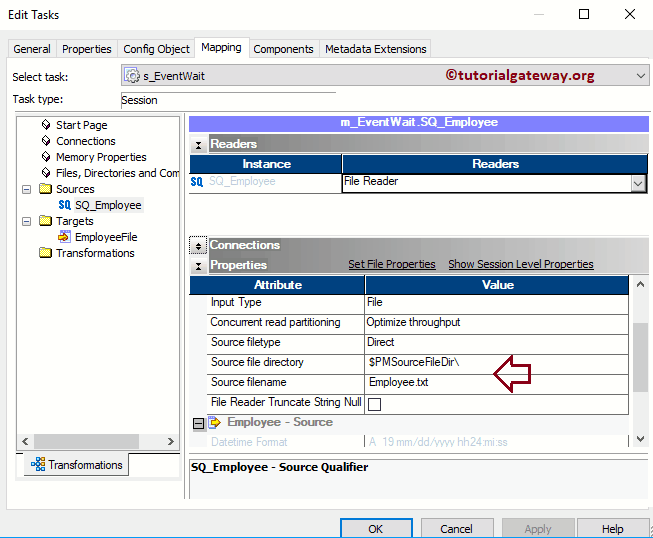Select Start Page in the tree

click(x=82, y=125)
